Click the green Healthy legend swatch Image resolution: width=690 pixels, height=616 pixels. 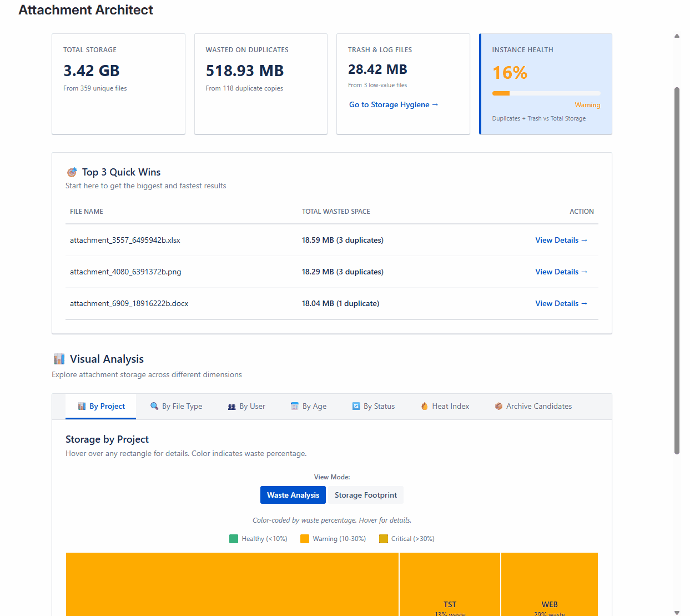click(233, 538)
